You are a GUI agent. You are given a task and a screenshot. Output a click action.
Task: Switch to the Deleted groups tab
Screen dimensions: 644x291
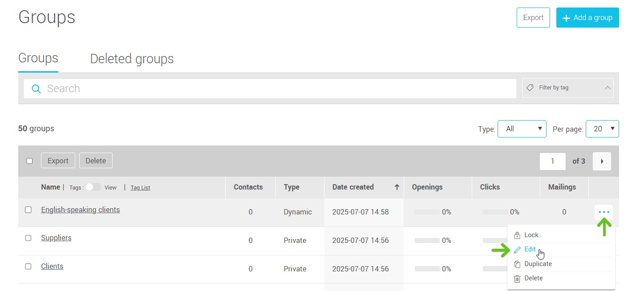coord(132,59)
